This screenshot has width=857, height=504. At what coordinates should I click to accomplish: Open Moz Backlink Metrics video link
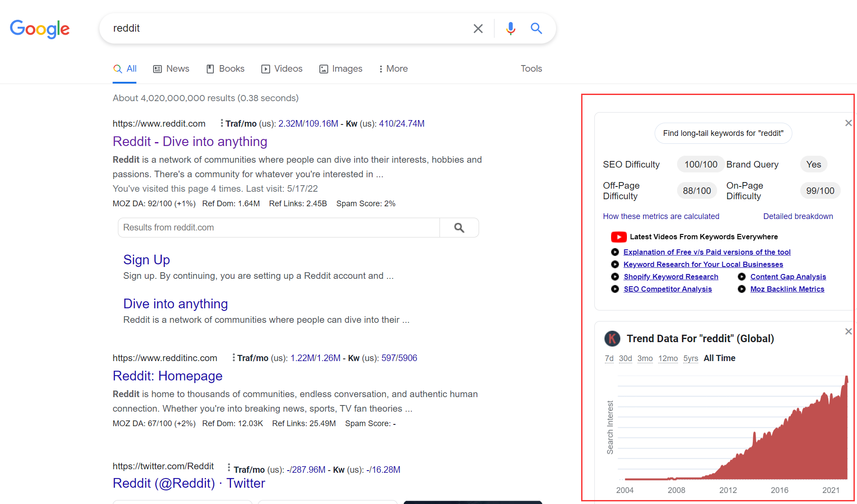click(x=787, y=289)
